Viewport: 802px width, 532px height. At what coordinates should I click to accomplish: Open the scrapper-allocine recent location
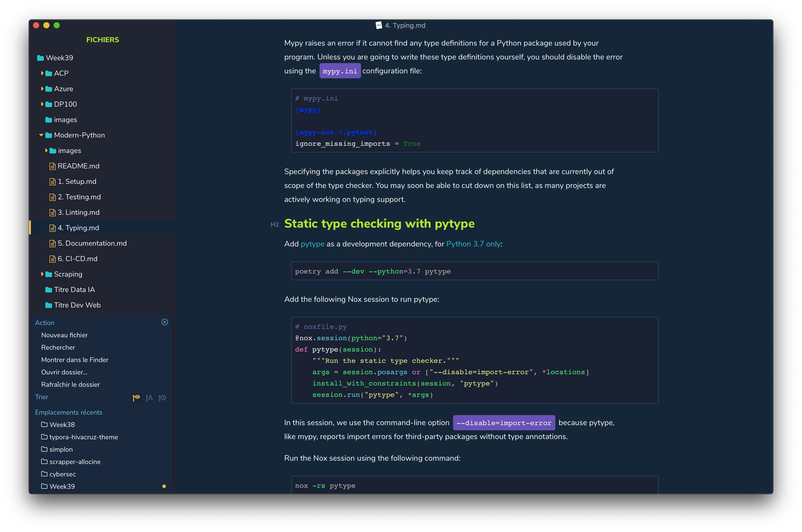(x=75, y=462)
